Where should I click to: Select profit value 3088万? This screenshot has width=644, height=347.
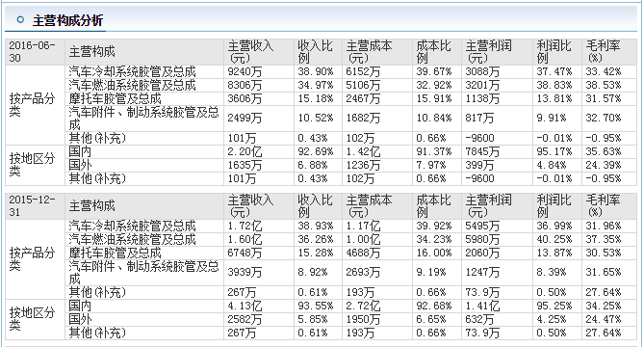(482, 71)
